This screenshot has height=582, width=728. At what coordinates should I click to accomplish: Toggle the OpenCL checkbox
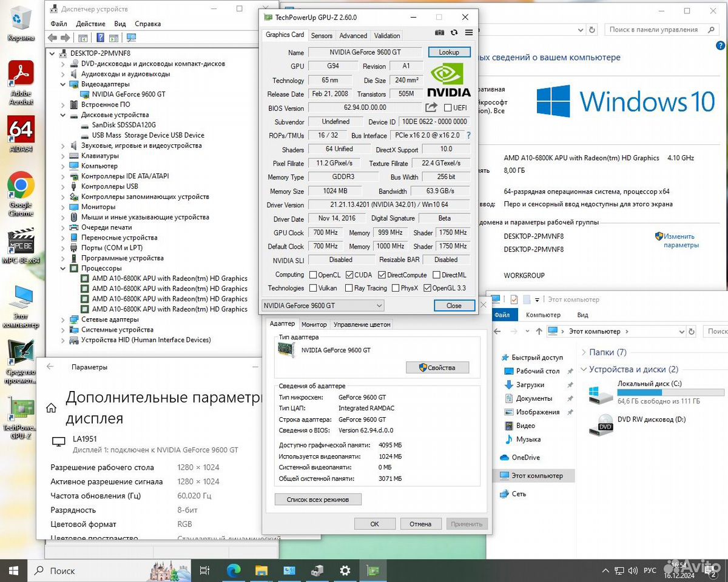pyautogui.click(x=313, y=275)
